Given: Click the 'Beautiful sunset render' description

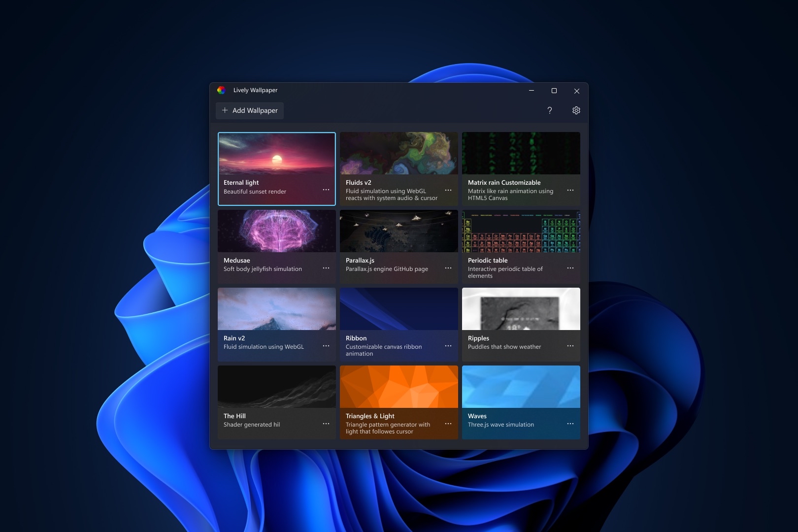Looking at the screenshot, I should click(255, 192).
